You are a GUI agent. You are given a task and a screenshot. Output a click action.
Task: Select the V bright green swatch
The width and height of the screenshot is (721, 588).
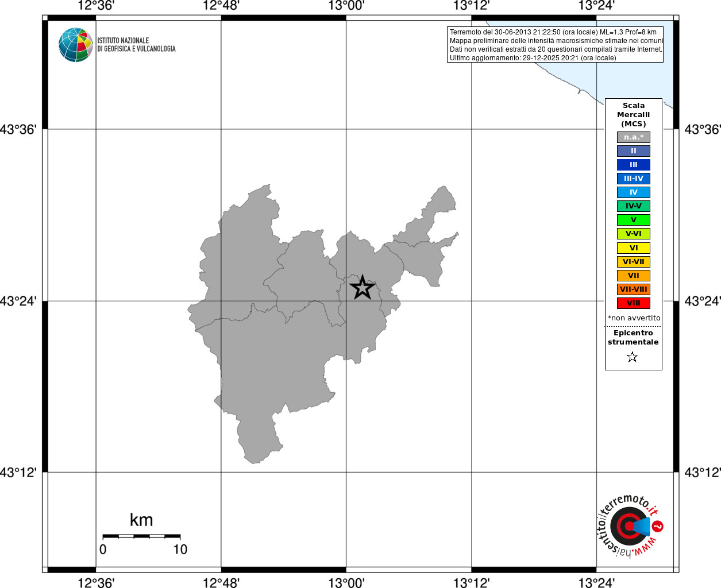[634, 220]
